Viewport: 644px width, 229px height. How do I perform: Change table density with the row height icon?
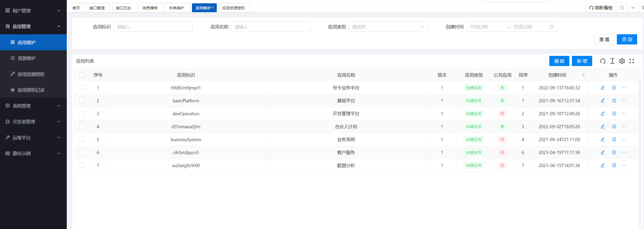pyautogui.click(x=613, y=61)
